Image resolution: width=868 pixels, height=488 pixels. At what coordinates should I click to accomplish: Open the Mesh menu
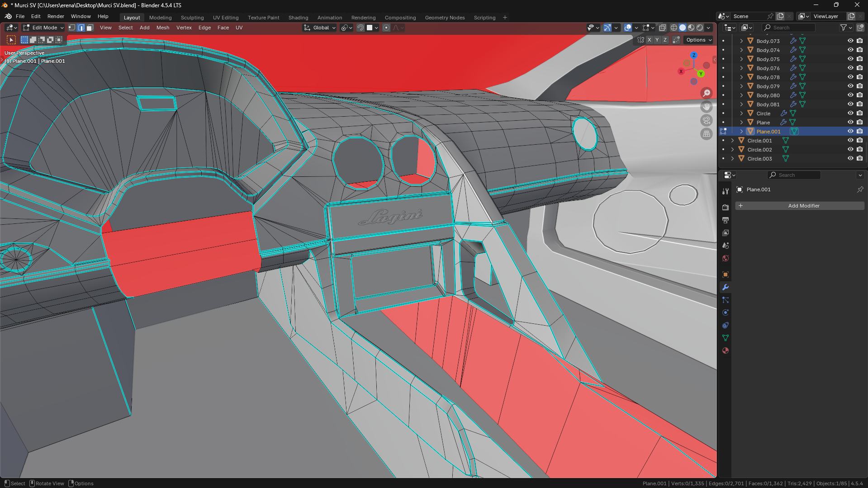tap(163, 28)
